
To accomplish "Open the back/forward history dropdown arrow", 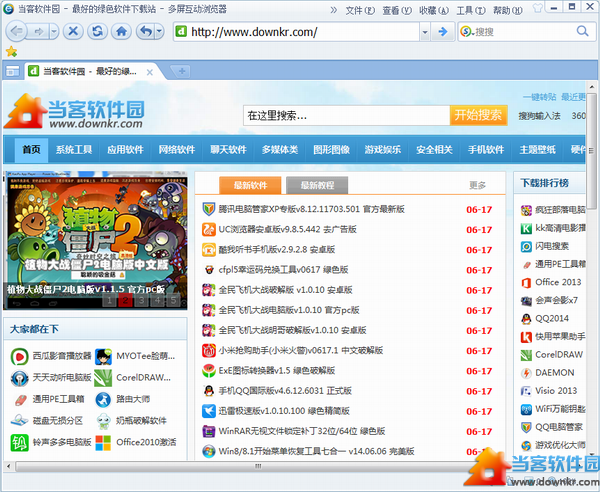I will [54, 31].
